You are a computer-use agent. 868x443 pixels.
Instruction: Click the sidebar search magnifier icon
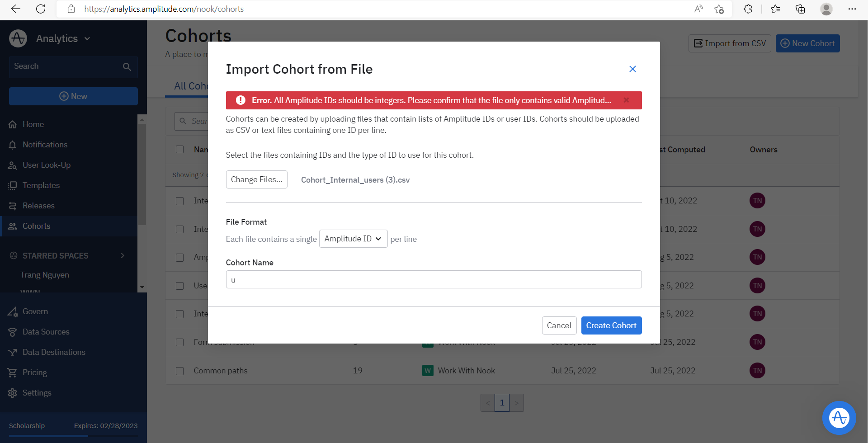[127, 66]
